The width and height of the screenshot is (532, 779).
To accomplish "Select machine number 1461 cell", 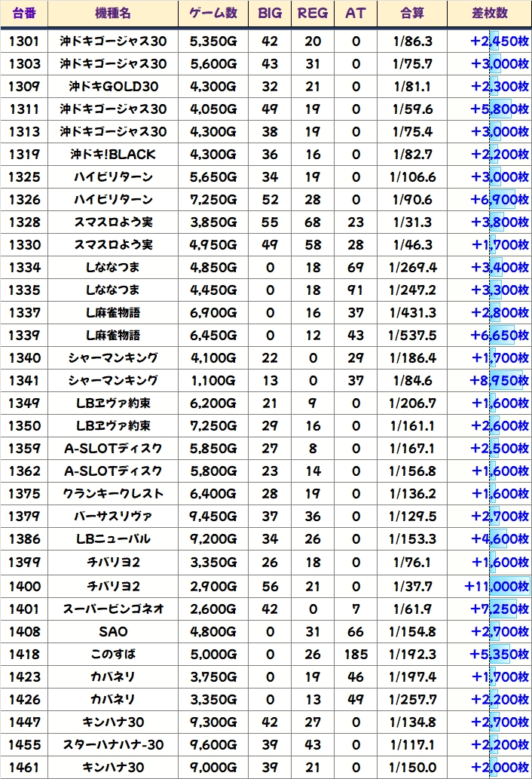I will [x=24, y=768].
